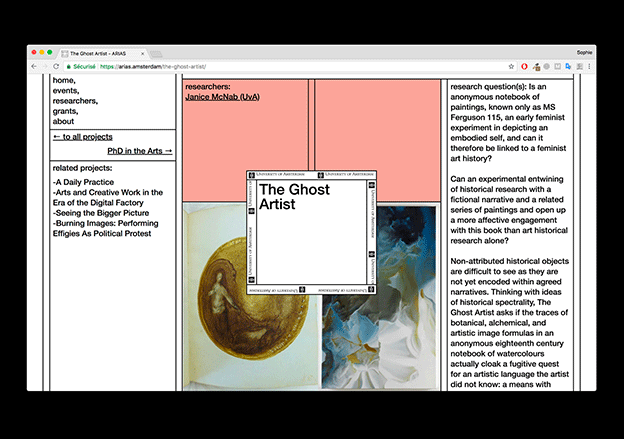Open the 'about' page in site menu
This screenshot has height=439, width=624.
pyautogui.click(x=64, y=122)
